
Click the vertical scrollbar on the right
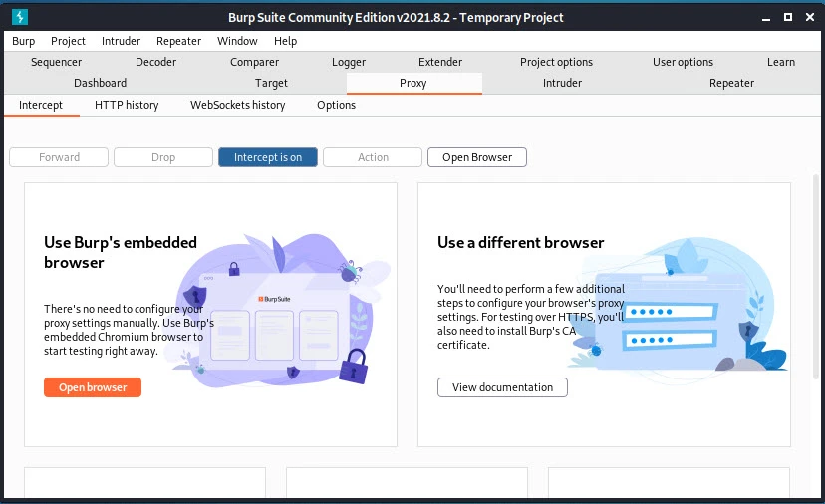[816, 276]
